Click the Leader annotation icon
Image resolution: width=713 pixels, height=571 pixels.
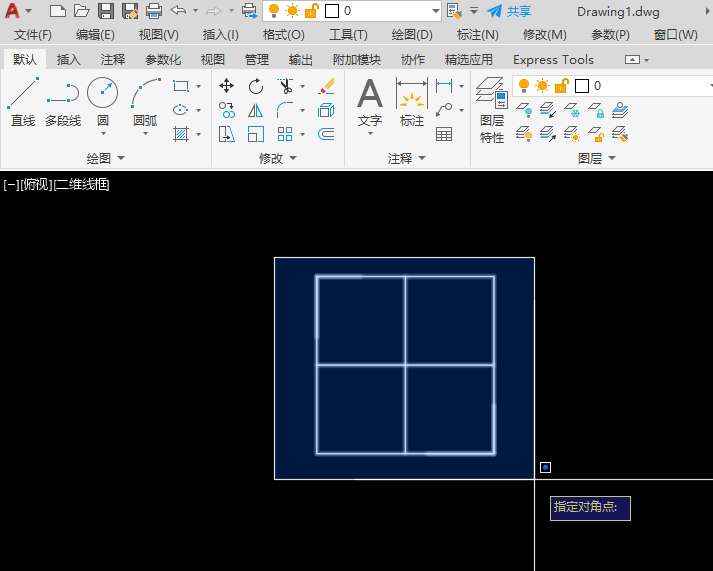pos(444,110)
